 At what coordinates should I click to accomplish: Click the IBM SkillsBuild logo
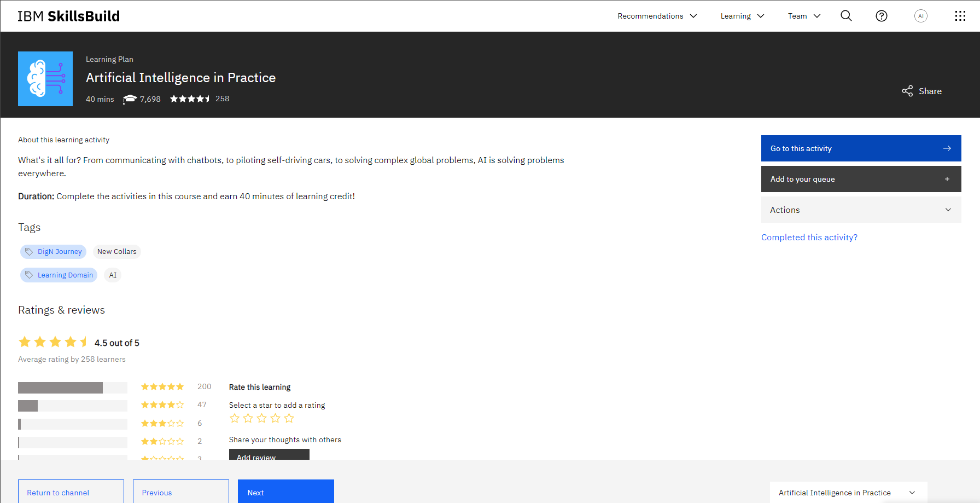pyautogui.click(x=68, y=16)
